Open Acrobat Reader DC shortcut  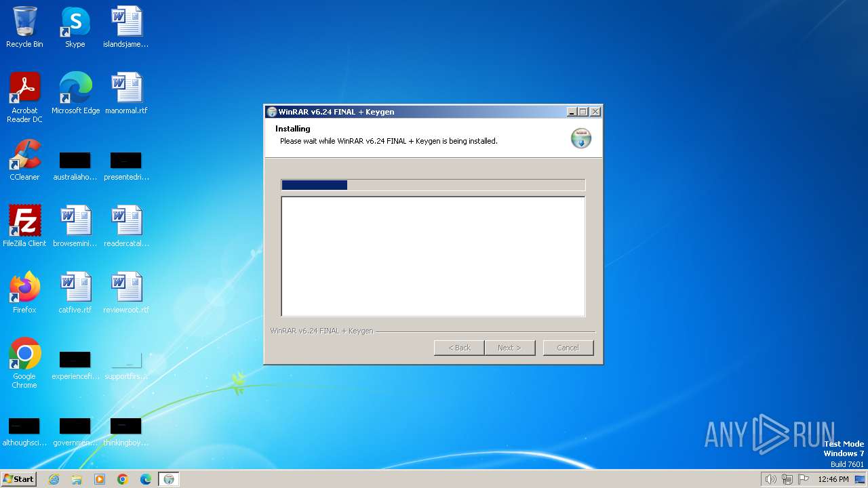pyautogui.click(x=24, y=98)
